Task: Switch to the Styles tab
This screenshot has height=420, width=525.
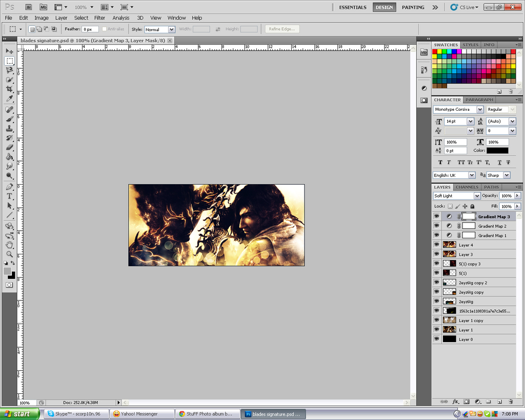Action: tap(471, 45)
